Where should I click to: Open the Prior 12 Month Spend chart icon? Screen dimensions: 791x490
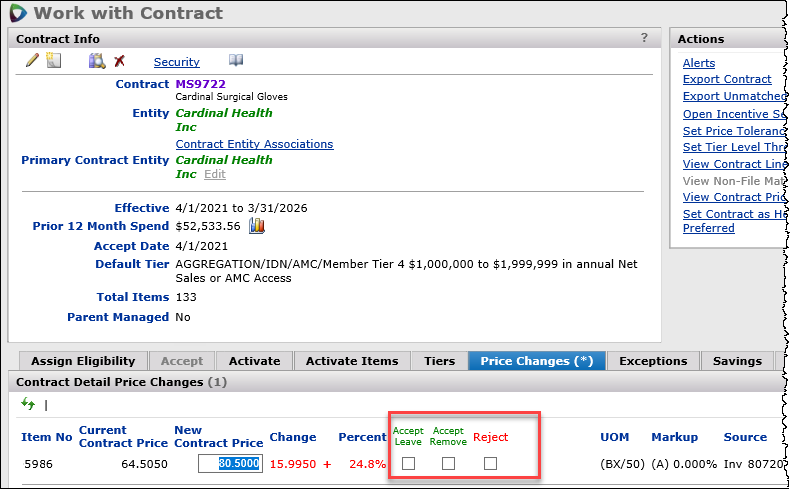click(257, 226)
